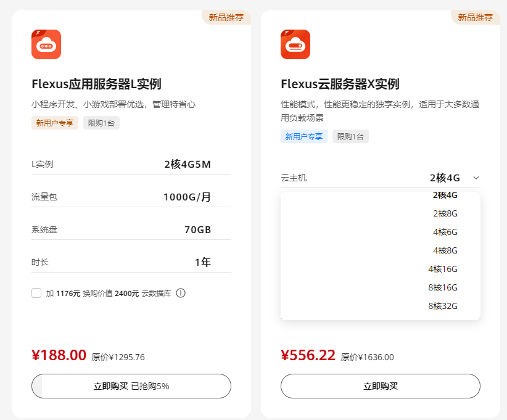Click the Flexus云服务器X实例 product icon
This screenshot has width=507, height=420.
pyautogui.click(x=295, y=44)
